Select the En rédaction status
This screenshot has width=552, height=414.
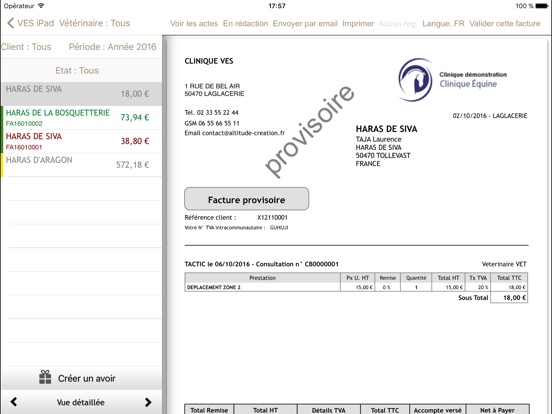pyautogui.click(x=245, y=24)
